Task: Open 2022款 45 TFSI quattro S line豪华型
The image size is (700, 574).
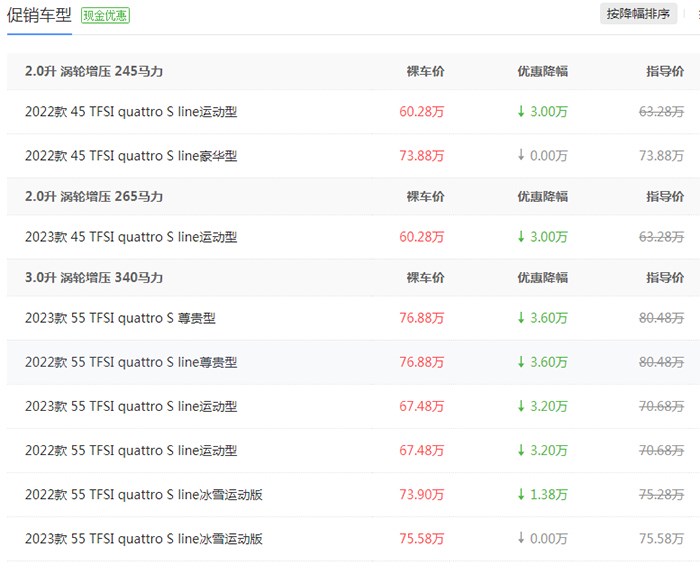Action: coord(131,156)
